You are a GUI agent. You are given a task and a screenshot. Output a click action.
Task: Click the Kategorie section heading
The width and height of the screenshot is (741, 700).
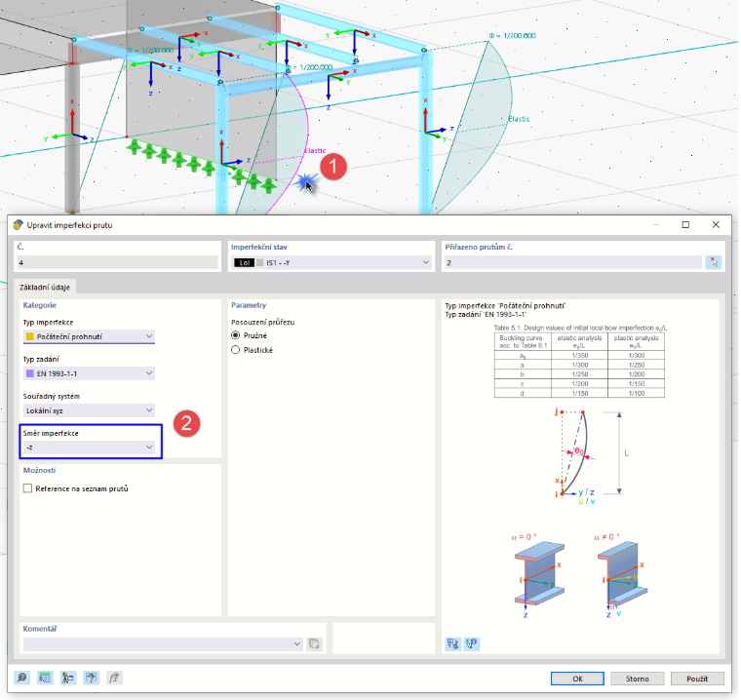coord(40,305)
